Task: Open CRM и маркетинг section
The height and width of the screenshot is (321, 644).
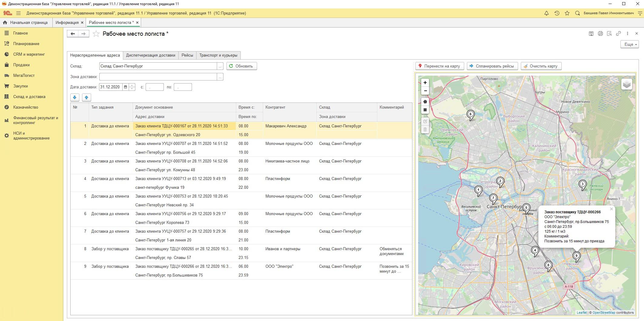Action: click(29, 54)
